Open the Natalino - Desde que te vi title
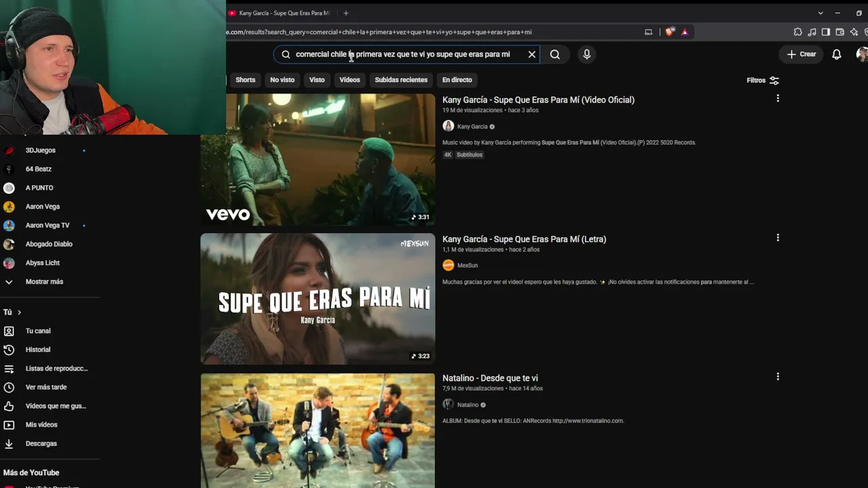This screenshot has height=488, width=868. tap(490, 378)
